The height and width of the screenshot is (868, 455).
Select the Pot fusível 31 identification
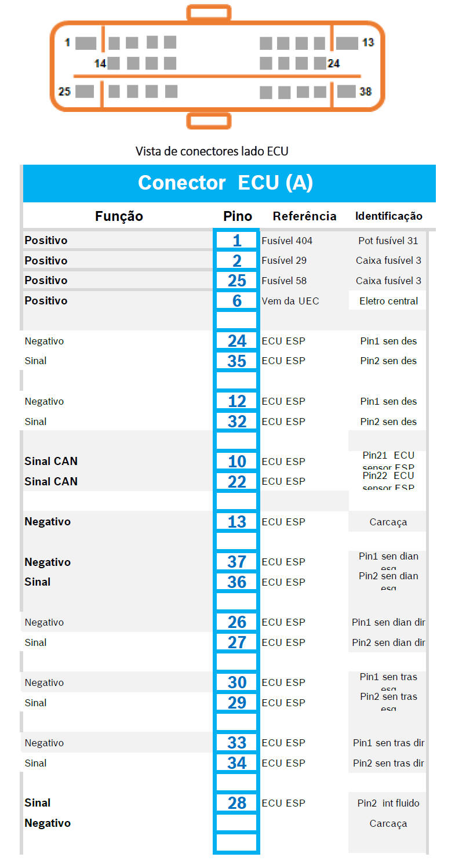(388, 241)
